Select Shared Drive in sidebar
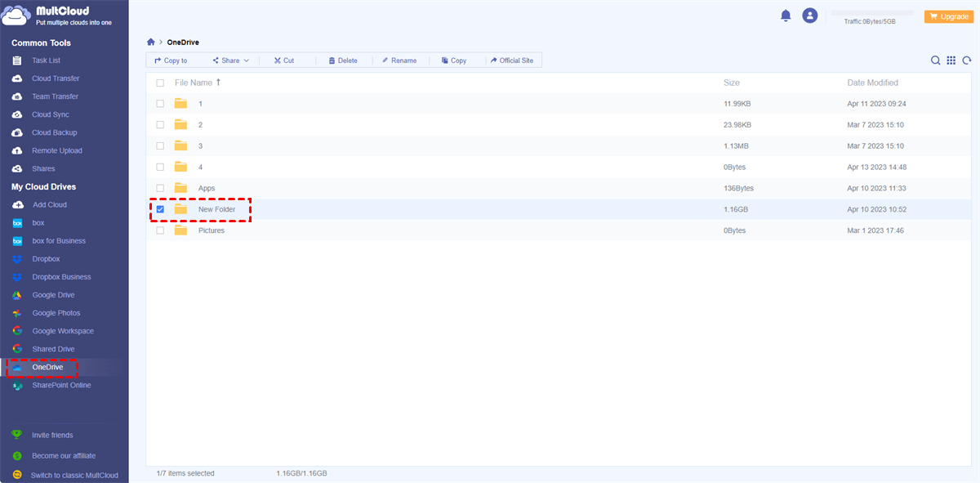This screenshot has height=483, width=980. pos(53,349)
